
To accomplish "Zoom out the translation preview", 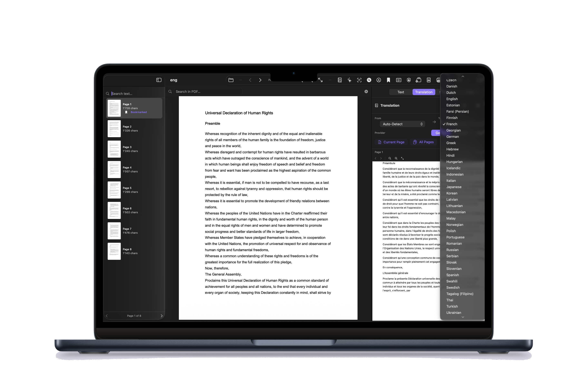I will (390, 158).
